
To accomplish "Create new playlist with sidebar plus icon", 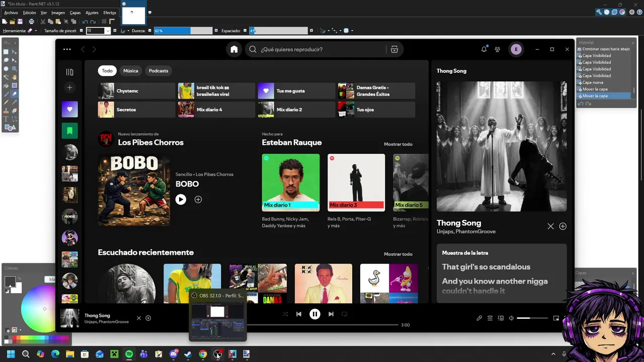I will 70,87.
